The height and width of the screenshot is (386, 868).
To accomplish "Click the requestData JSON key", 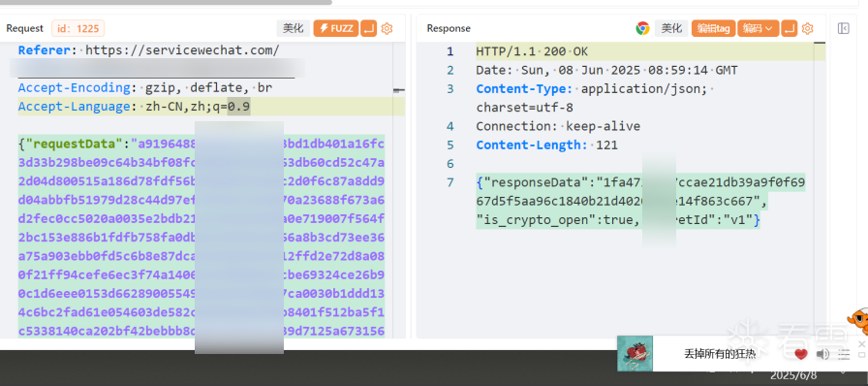I will pyautogui.click(x=74, y=145).
